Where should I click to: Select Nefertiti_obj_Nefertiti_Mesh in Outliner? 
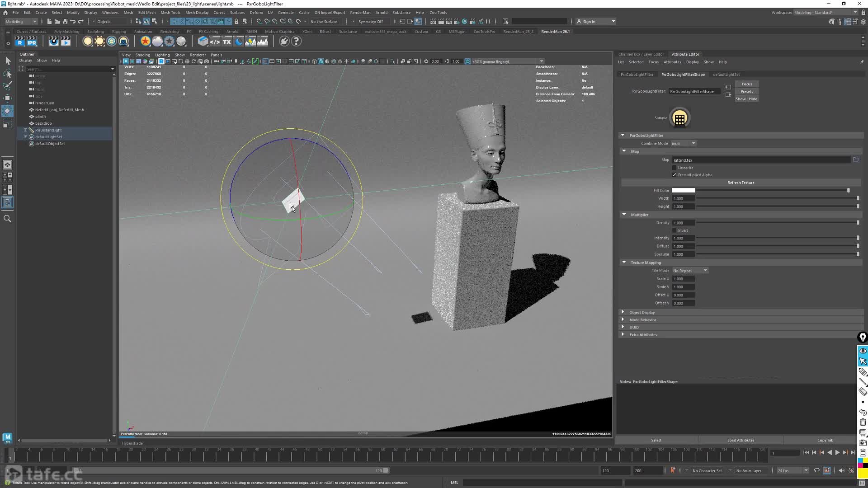coord(59,110)
